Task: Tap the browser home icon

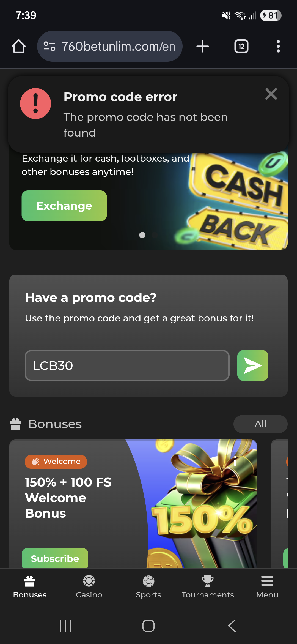Action: pos(19,46)
